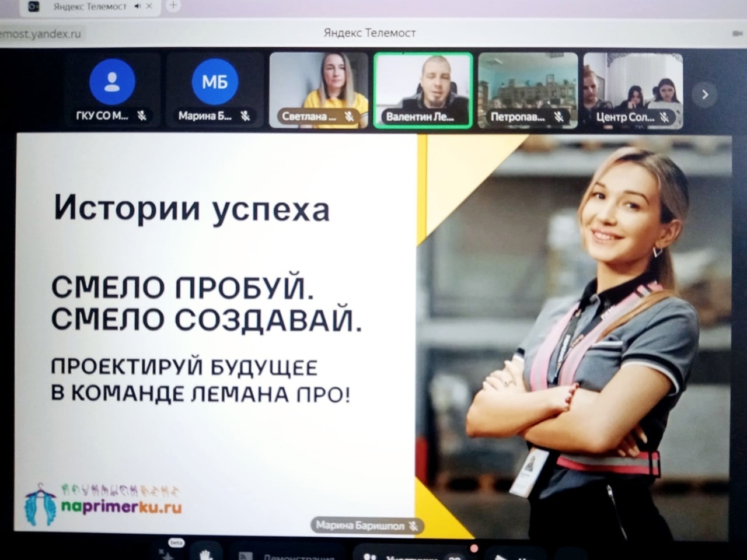Click the blue person avatar of ГКУ СО М...
Viewport: 747px width, 560px height.
112,82
